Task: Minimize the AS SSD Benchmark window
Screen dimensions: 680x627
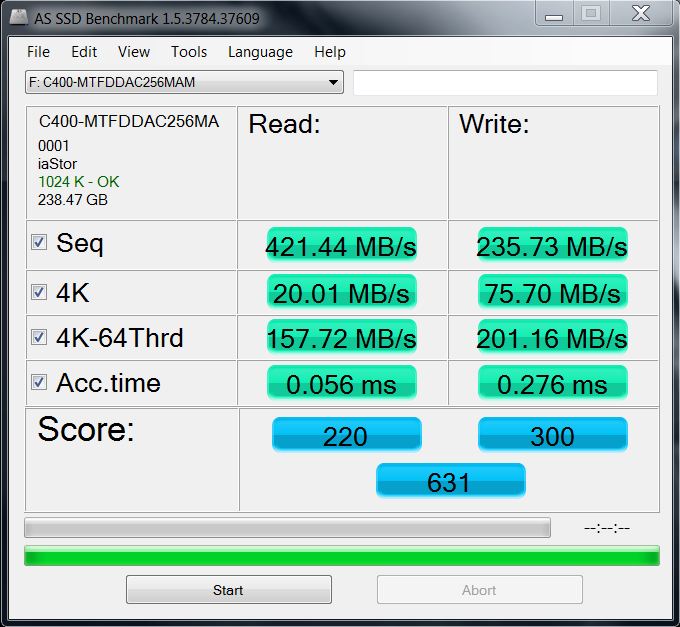Action: pos(554,13)
